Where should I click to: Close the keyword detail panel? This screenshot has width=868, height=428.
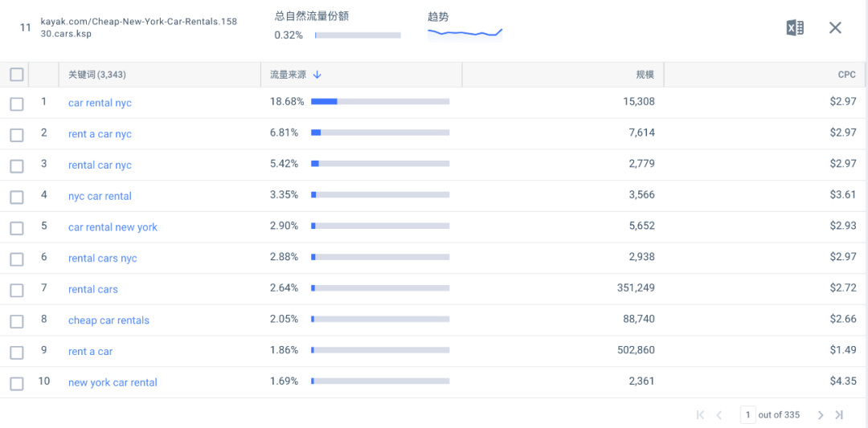pyautogui.click(x=835, y=28)
